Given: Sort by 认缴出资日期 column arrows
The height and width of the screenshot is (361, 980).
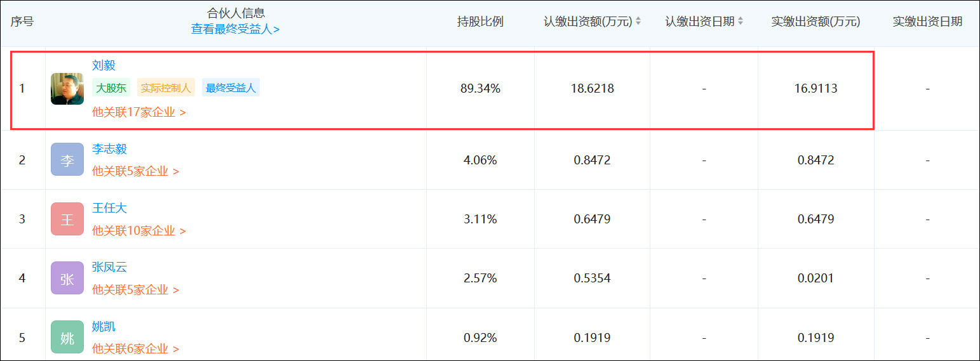Looking at the screenshot, I should [x=741, y=22].
